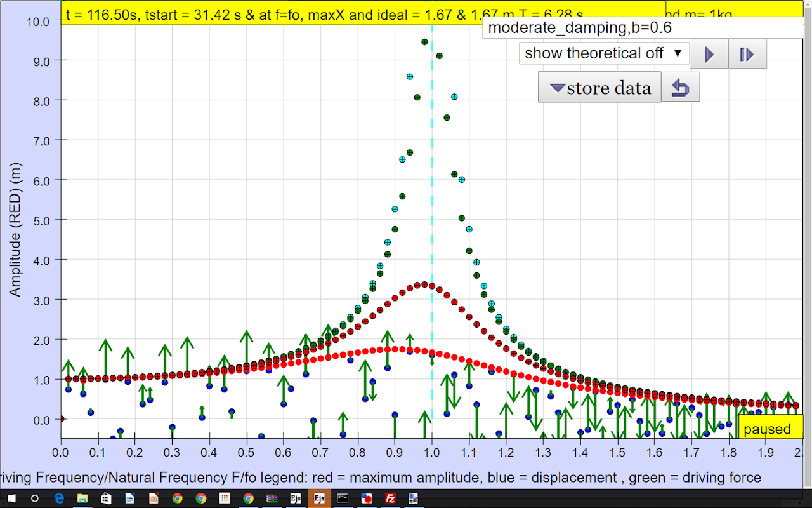Open the Windows Start menu
812x508 pixels.
click(11, 498)
